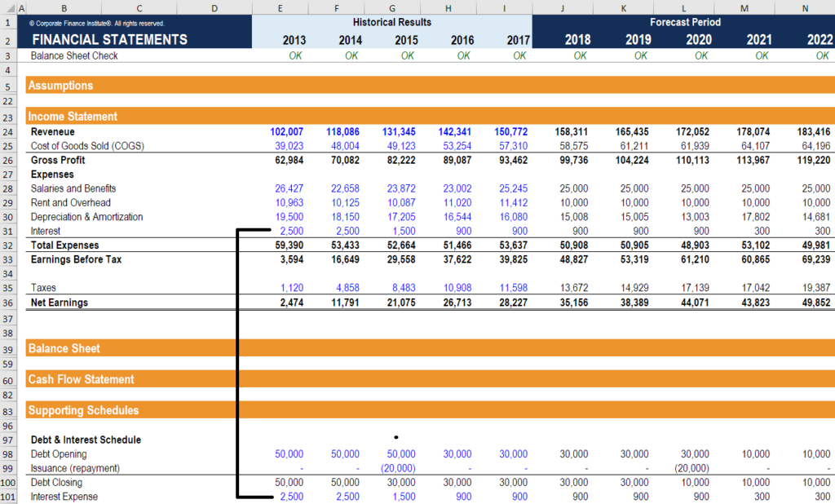Screen dimensions: 835x504
Task: Select the 2018 forecast year header cell
Action: tap(577, 38)
